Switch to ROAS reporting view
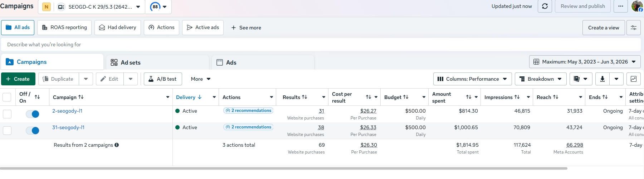The height and width of the screenshot is (179, 644). pyautogui.click(x=64, y=28)
